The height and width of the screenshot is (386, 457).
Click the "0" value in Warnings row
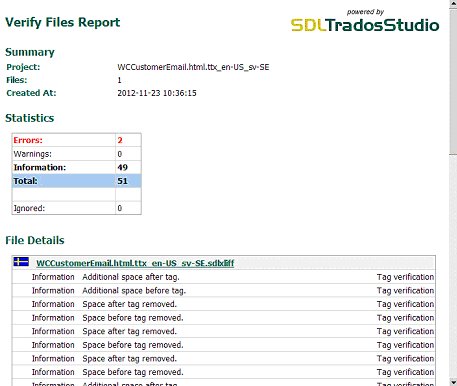[120, 154]
